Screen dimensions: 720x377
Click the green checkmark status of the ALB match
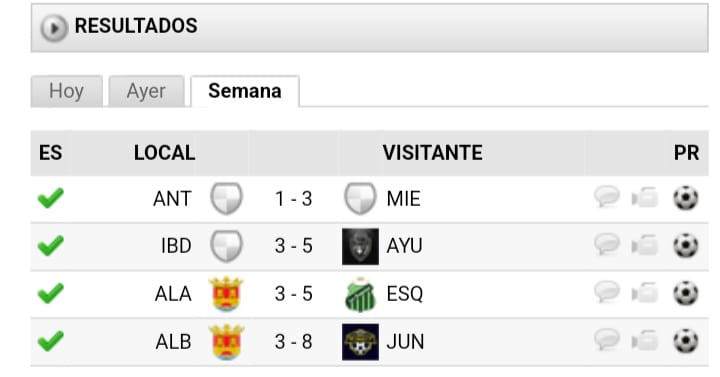pyautogui.click(x=51, y=341)
